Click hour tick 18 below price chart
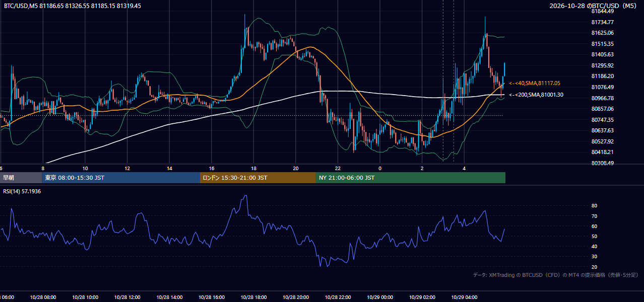Image resolution: width=644 pixels, height=302 pixels. [x=253, y=168]
